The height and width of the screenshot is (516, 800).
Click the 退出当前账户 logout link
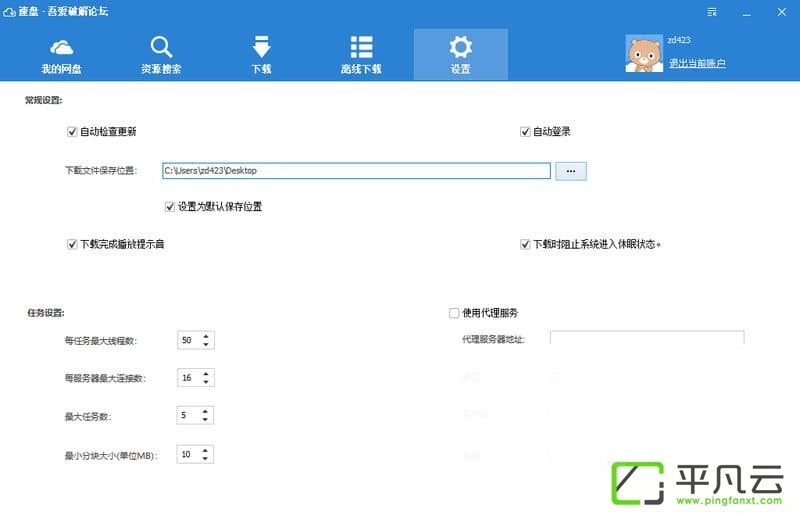pyautogui.click(x=697, y=63)
